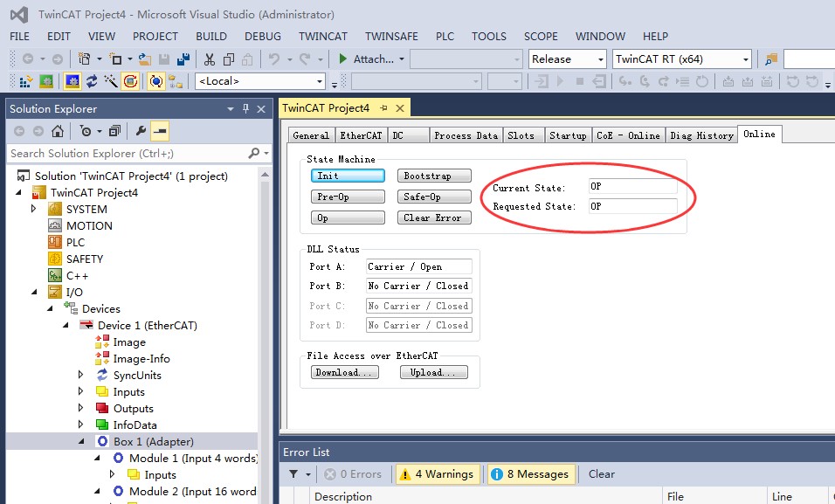The width and height of the screenshot is (835, 504).
Task: Click the Scan devices wand icon
Action: click(111, 81)
